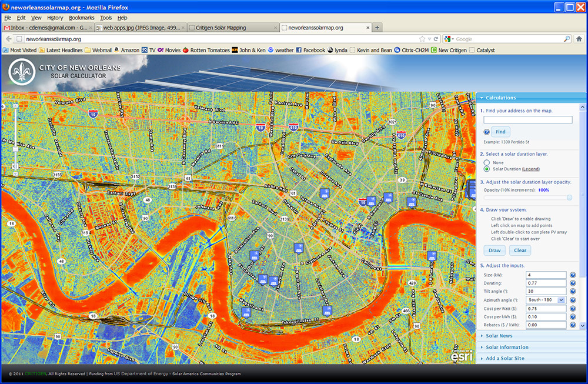Viewport: 588px width, 384px height.
Task: Reload the page with refresh icon
Action: 436,39
